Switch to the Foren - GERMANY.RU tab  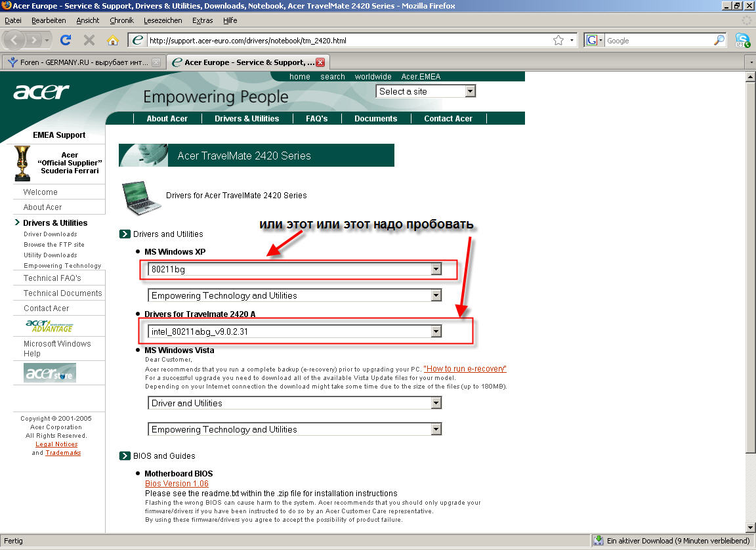pos(80,62)
